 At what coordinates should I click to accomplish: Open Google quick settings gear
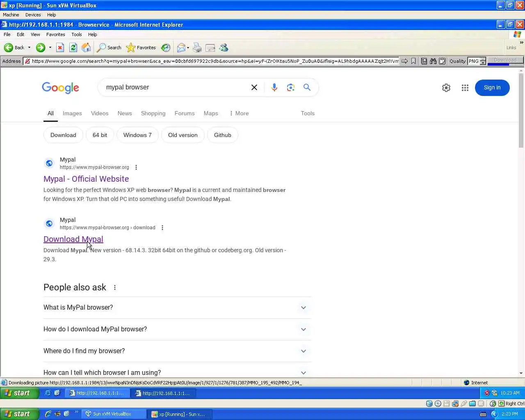(446, 88)
